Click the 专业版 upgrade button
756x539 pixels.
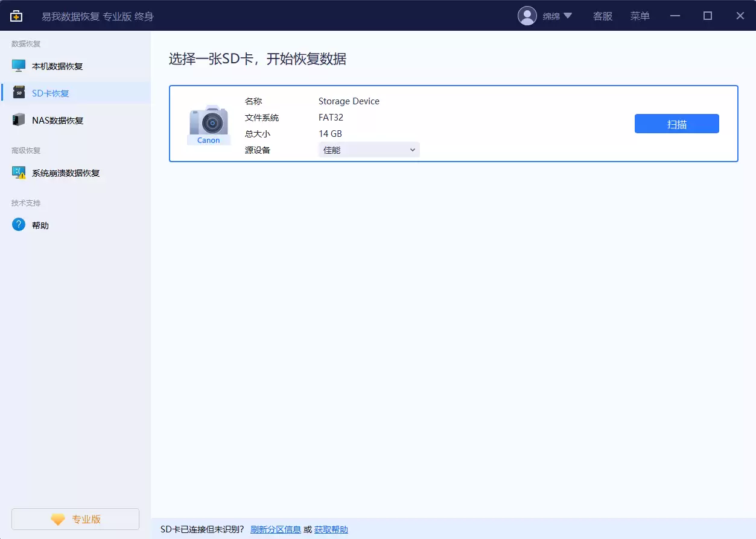[x=75, y=519]
